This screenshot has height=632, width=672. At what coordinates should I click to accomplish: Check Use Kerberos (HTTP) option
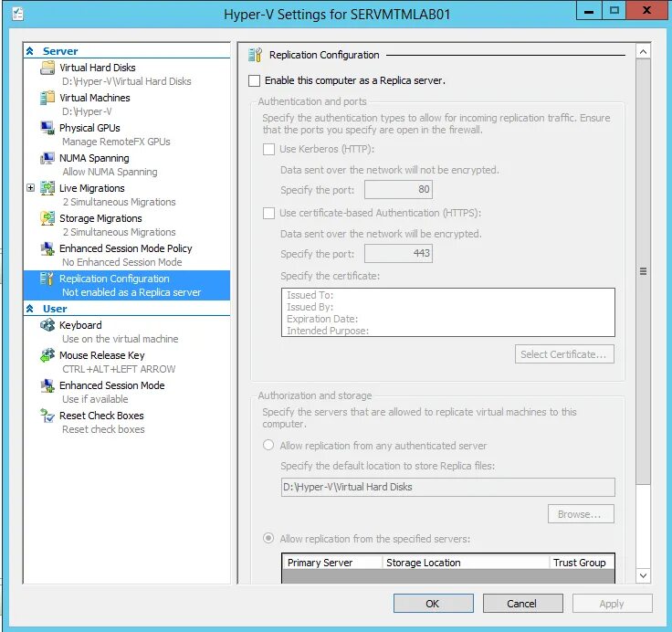(x=268, y=149)
